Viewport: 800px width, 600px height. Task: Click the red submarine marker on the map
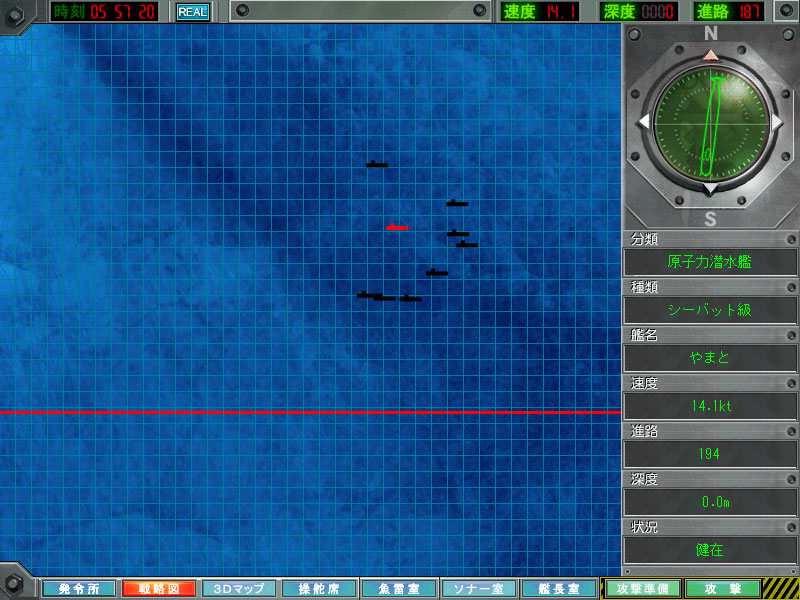click(x=396, y=228)
